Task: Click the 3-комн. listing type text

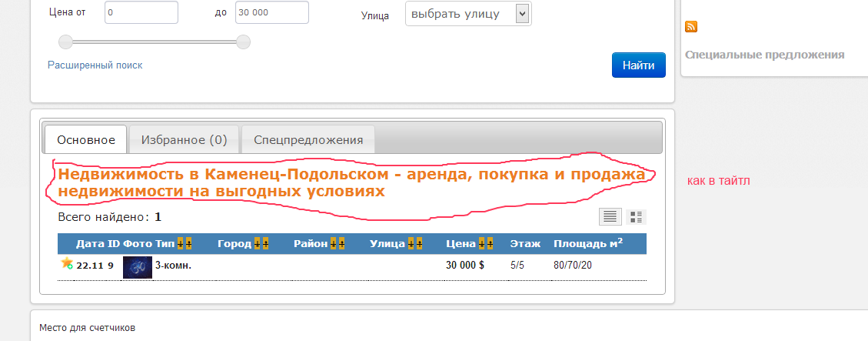Action: (x=174, y=266)
